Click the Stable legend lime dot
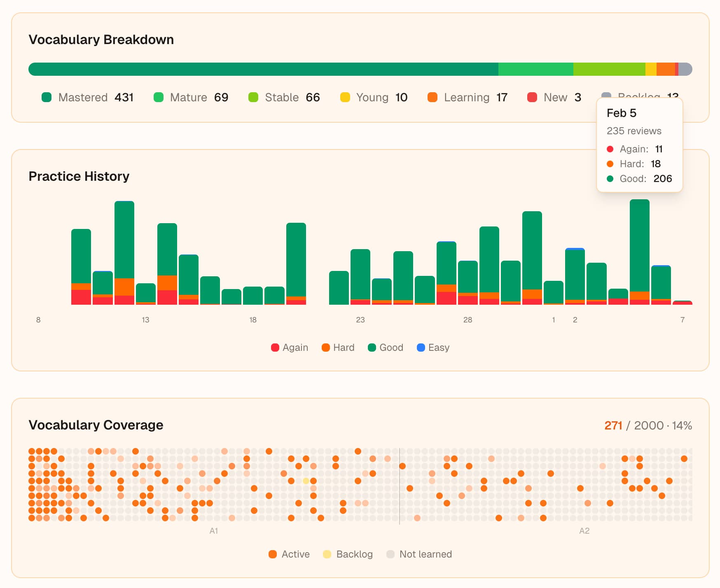 tap(253, 97)
